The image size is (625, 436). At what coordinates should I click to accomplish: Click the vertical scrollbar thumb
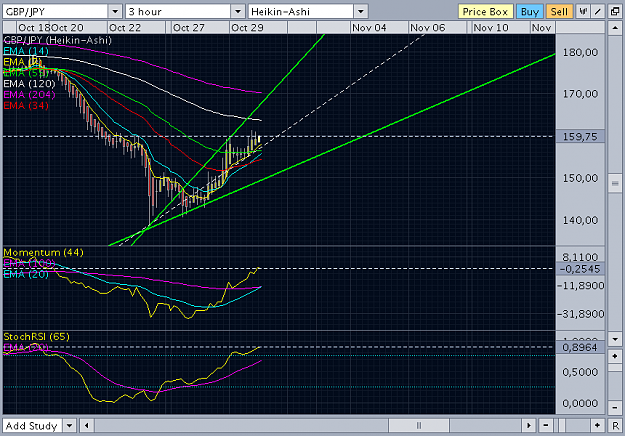615,183
